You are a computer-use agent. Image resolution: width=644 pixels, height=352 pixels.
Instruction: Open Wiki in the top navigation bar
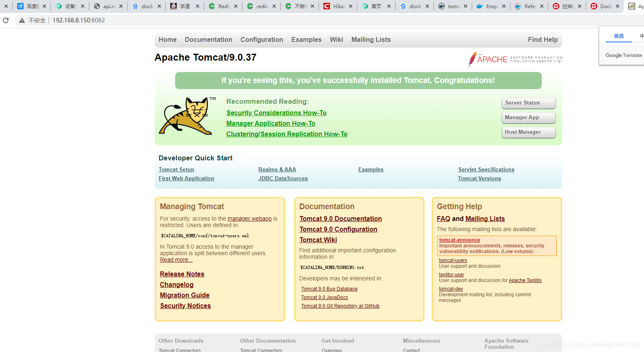pyautogui.click(x=336, y=39)
